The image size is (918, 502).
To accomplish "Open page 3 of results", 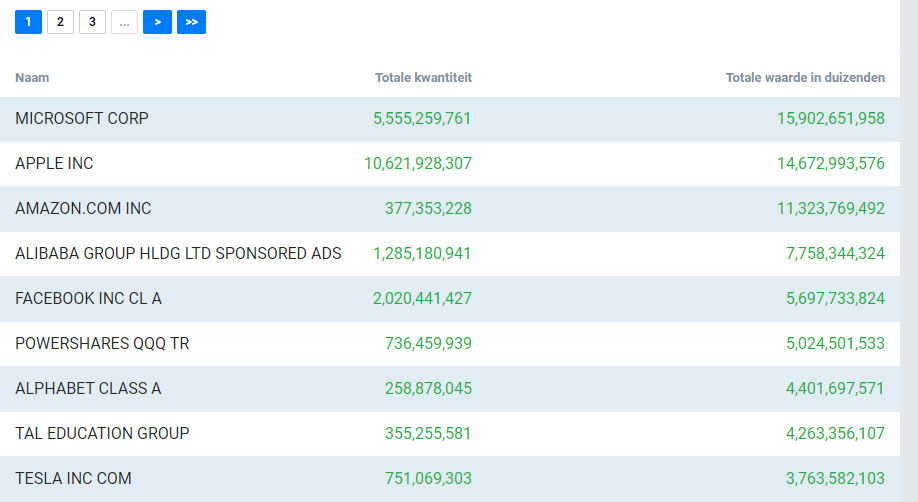I will pyautogui.click(x=93, y=22).
